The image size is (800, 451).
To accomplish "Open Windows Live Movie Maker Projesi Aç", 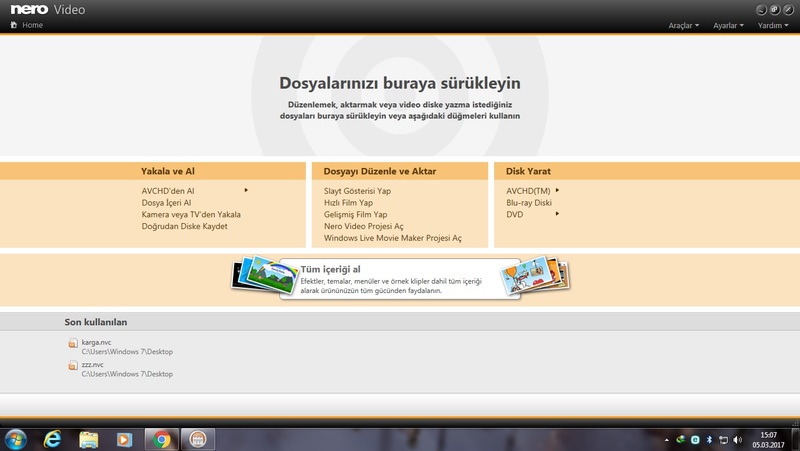I will (392, 238).
